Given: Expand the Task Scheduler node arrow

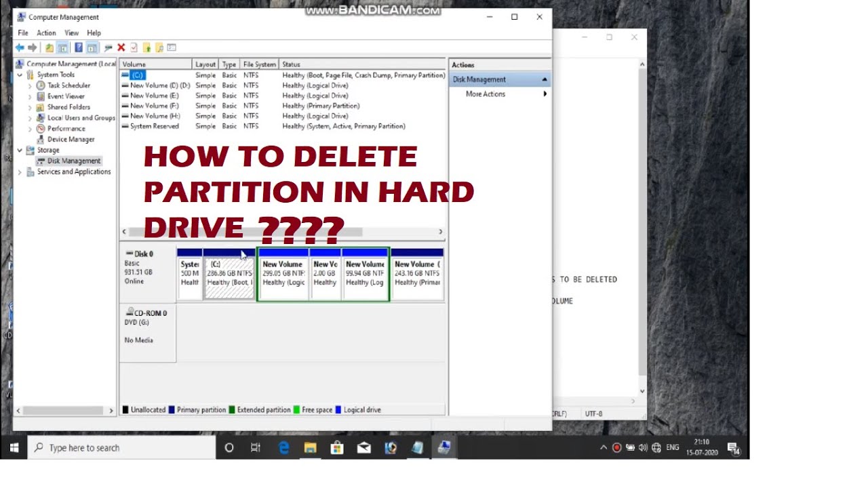Looking at the screenshot, I should click(x=30, y=85).
